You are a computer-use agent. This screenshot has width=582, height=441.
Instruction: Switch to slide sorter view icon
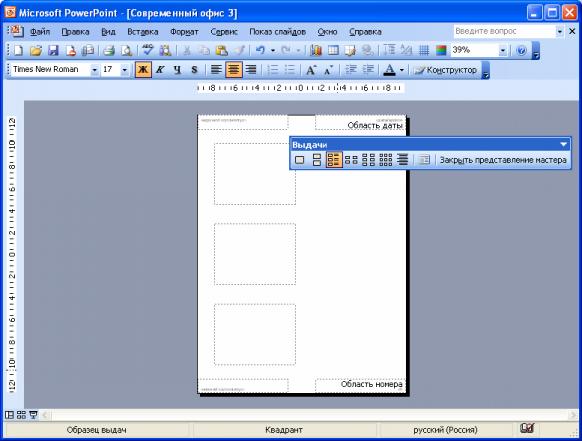pos(21,414)
